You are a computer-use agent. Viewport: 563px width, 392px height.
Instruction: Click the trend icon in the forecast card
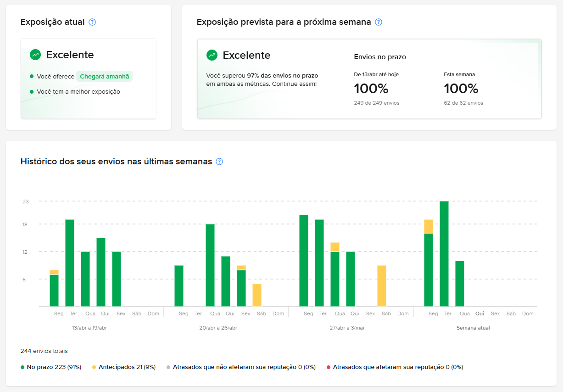pyautogui.click(x=212, y=55)
